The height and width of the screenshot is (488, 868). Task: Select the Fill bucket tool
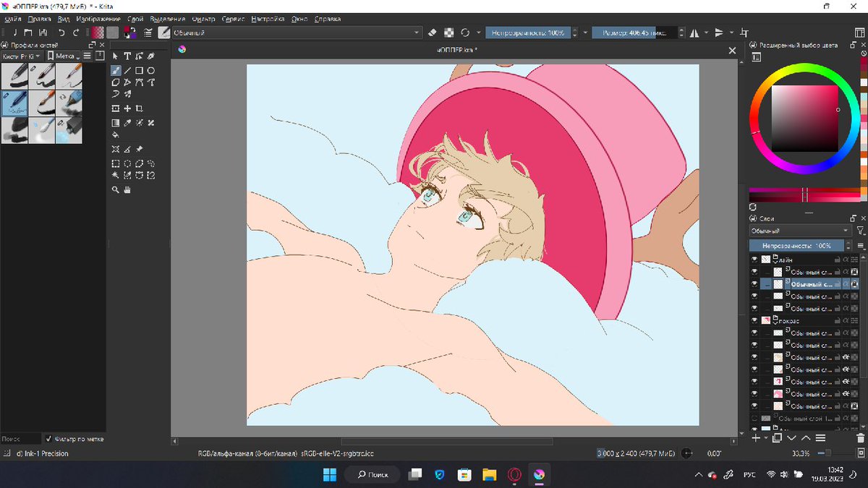coord(115,134)
